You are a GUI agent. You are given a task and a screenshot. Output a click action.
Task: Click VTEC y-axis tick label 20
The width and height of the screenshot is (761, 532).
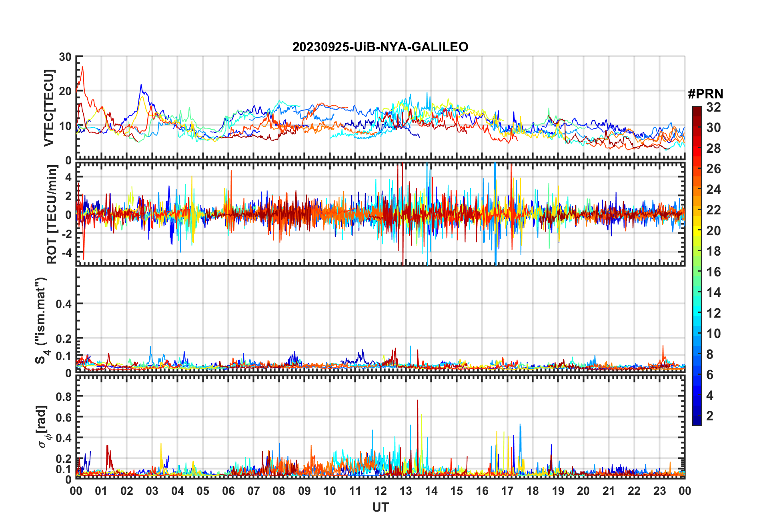[x=65, y=92]
